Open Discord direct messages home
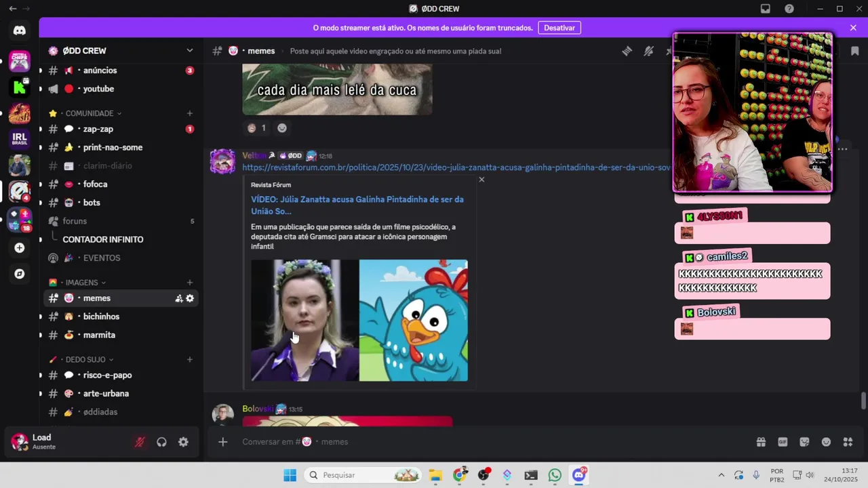Screen dimensions: 868x488 pos(20,30)
